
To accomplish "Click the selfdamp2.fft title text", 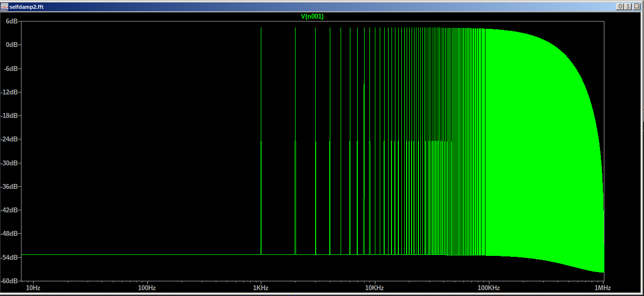I will coord(26,6).
